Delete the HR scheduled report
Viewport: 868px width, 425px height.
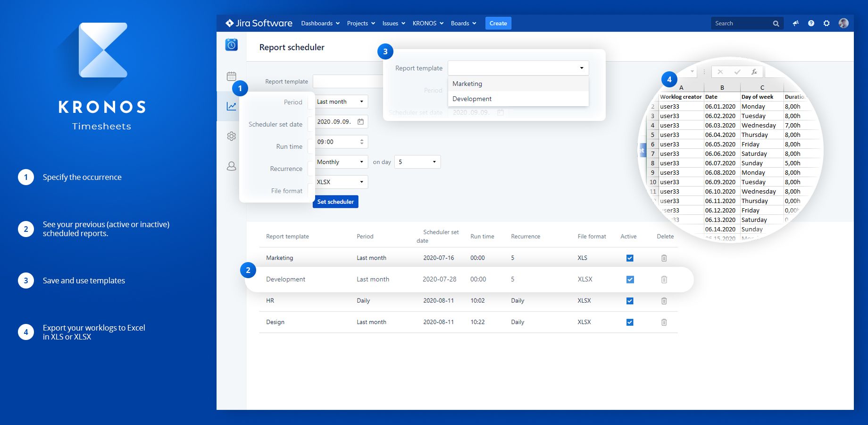click(664, 301)
